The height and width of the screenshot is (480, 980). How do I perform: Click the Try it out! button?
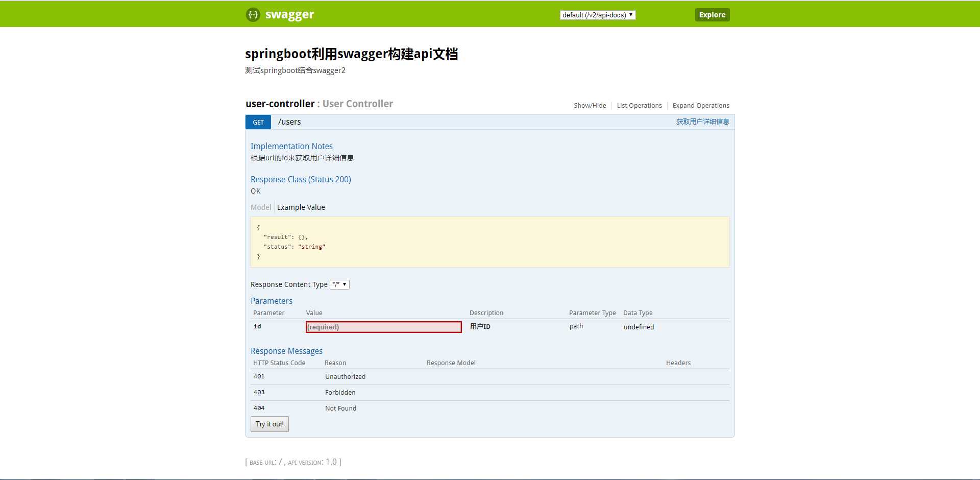point(269,424)
